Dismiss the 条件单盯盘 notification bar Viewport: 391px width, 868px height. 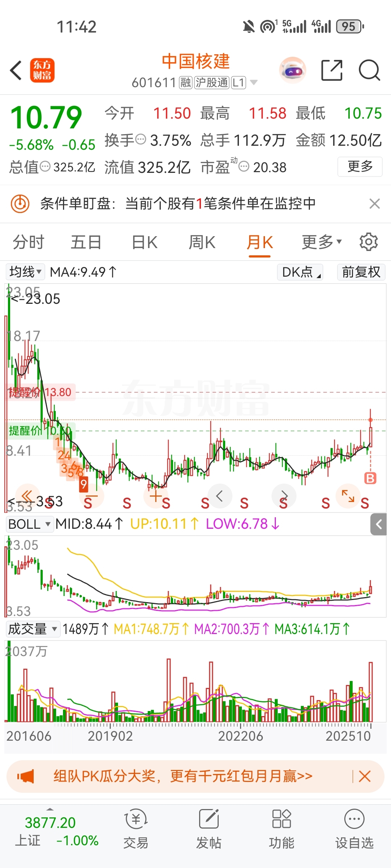coord(375,204)
